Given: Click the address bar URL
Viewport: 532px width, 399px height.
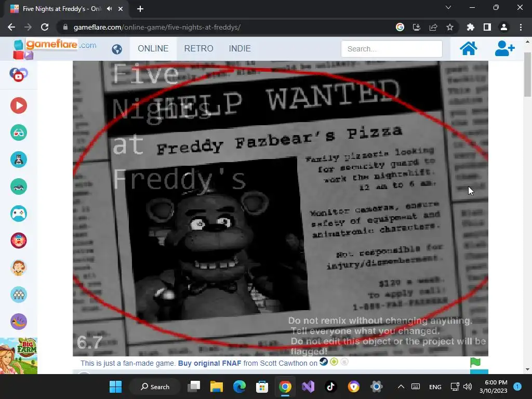Looking at the screenshot, I should pyautogui.click(x=157, y=27).
